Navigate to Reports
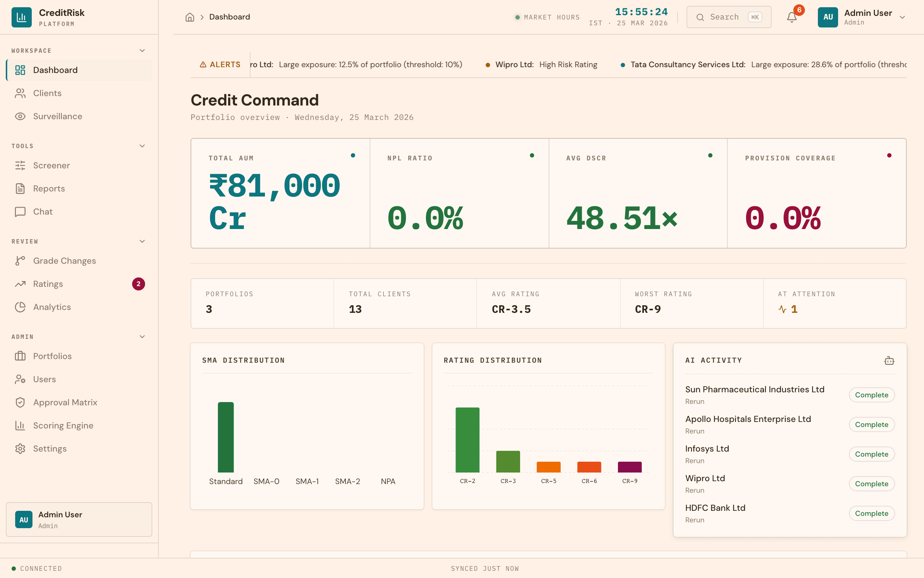924x578 pixels. [79, 189]
